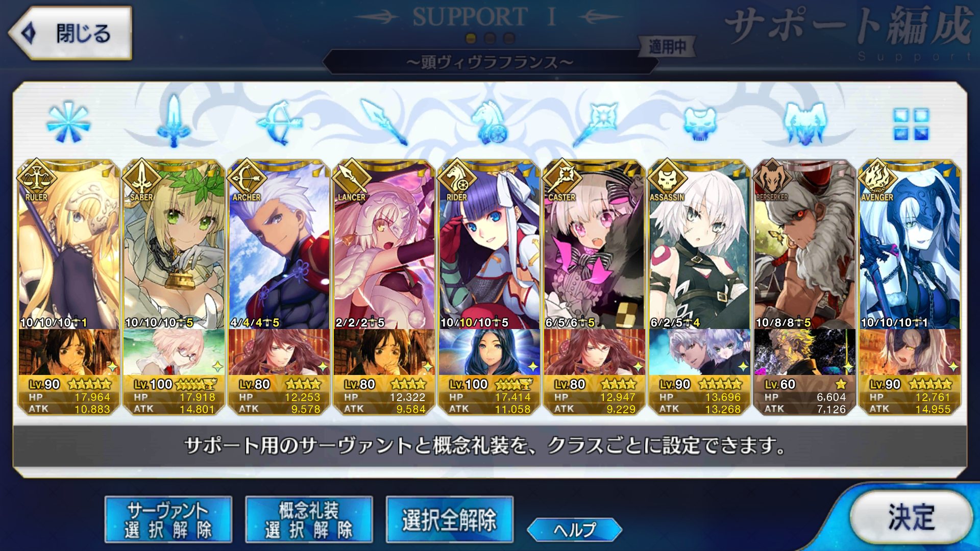Click the 閉じる close button

(70, 33)
